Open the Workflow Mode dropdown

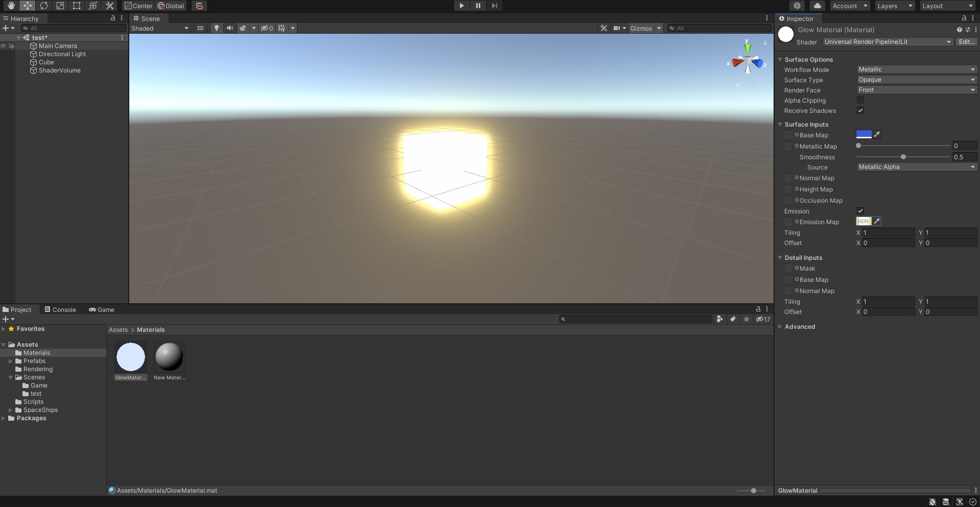coord(916,69)
